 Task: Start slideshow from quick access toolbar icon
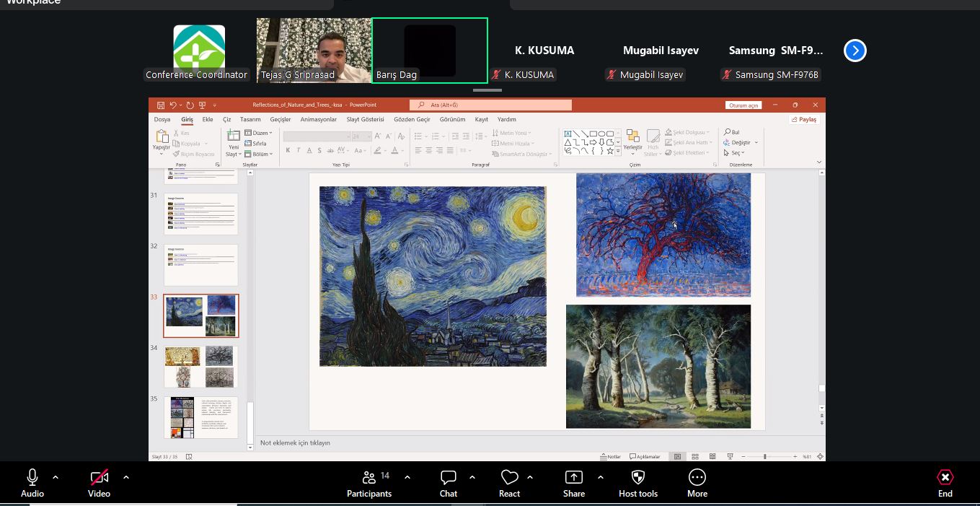202,105
